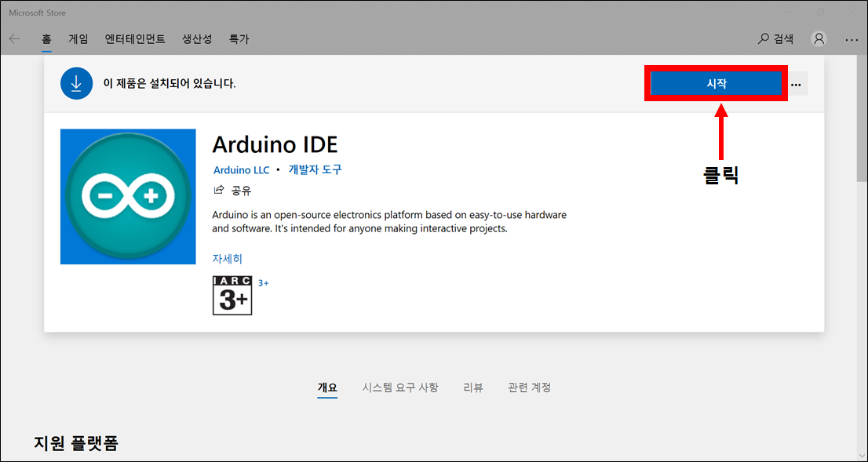This screenshot has height=462, width=868.
Task: Select the 개요 section tab
Action: click(x=327, y=387)
